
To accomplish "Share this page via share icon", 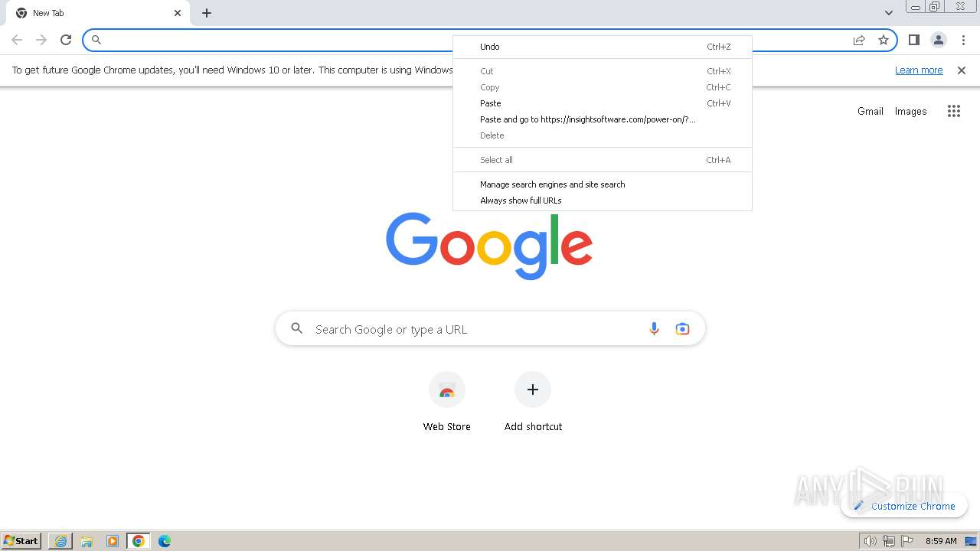I will [x=859, y=40].
